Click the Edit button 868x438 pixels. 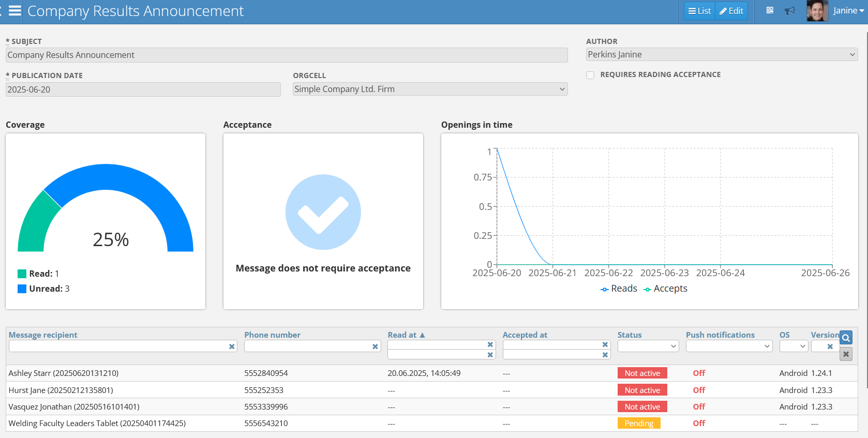tap(731, 11)
